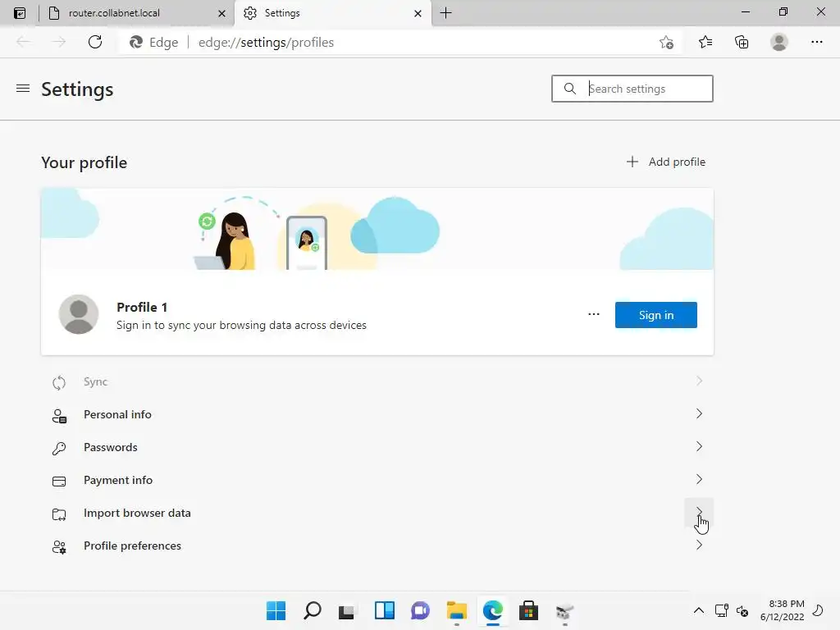Click Add profile

pyautogui.click(x=666, y=162)
